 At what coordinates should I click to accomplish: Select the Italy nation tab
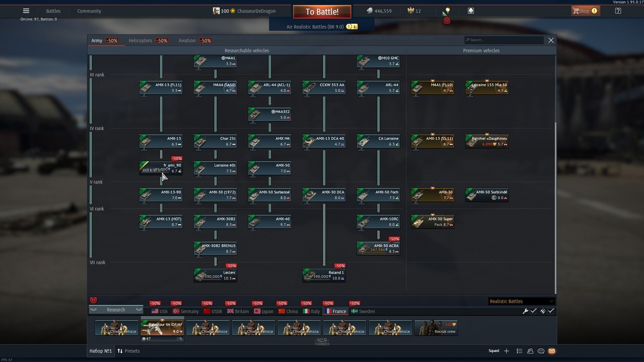point(311,311)
